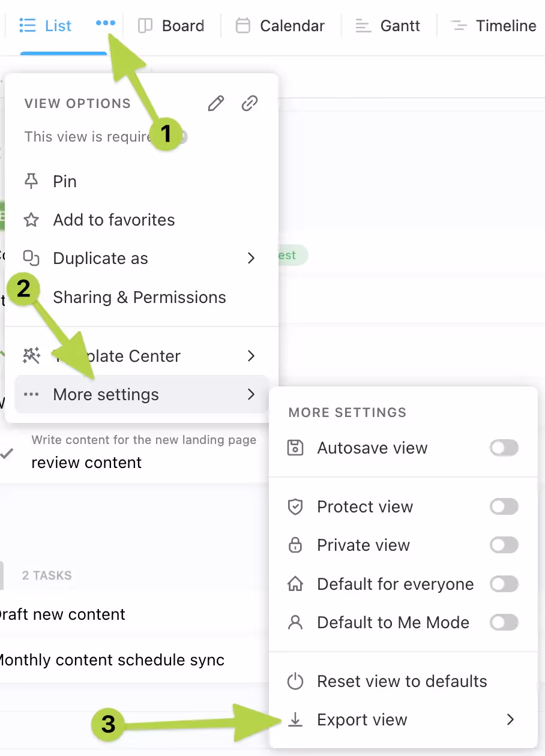Select Sharing & Permissions from the menu
This screenshot has width=545, height=756.
[139, 297]
